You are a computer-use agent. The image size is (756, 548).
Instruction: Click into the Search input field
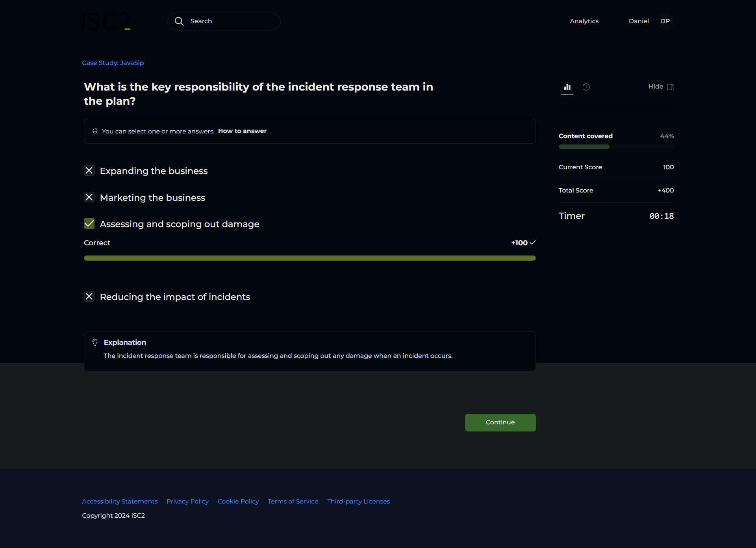tap(232, 21)
